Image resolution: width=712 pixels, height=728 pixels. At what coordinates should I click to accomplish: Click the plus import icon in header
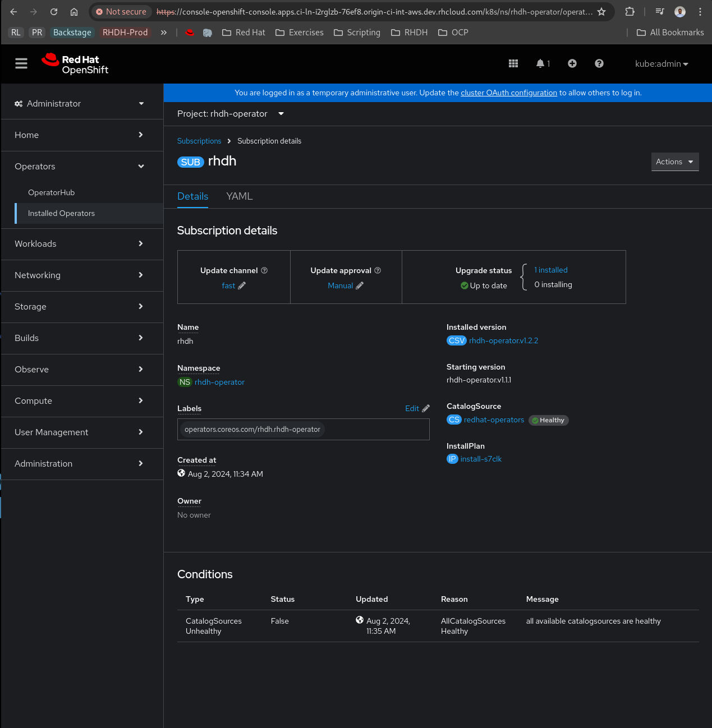(x=572, y=63)
